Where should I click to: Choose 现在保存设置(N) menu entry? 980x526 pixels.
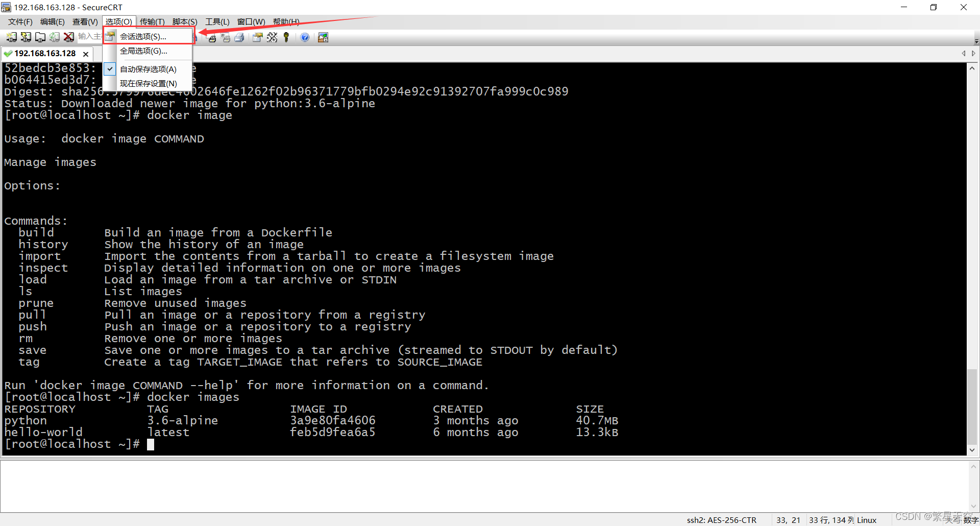148,83
